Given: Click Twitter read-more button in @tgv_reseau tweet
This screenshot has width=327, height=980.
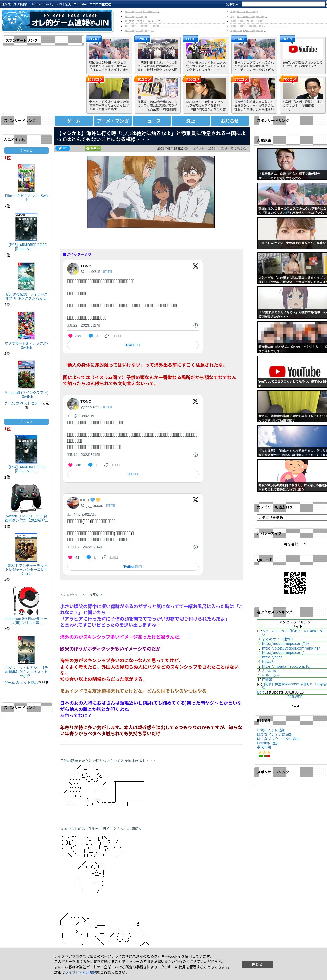Looking at the screenshot, I should point(133,567).
